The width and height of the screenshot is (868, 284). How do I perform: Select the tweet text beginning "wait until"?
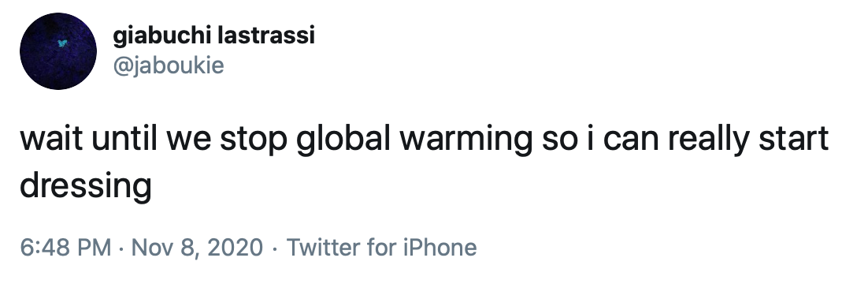(424, 162)
